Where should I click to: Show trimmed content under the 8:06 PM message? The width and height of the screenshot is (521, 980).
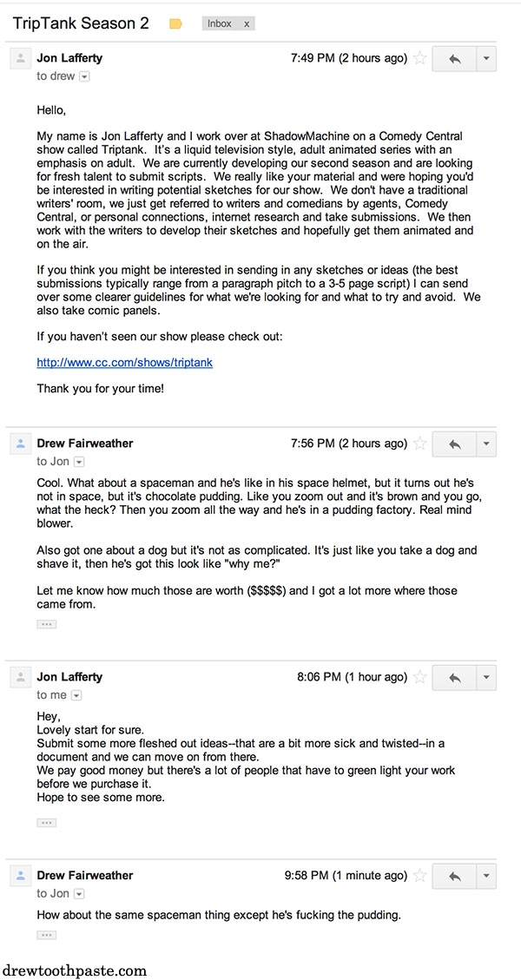[46, 823]
